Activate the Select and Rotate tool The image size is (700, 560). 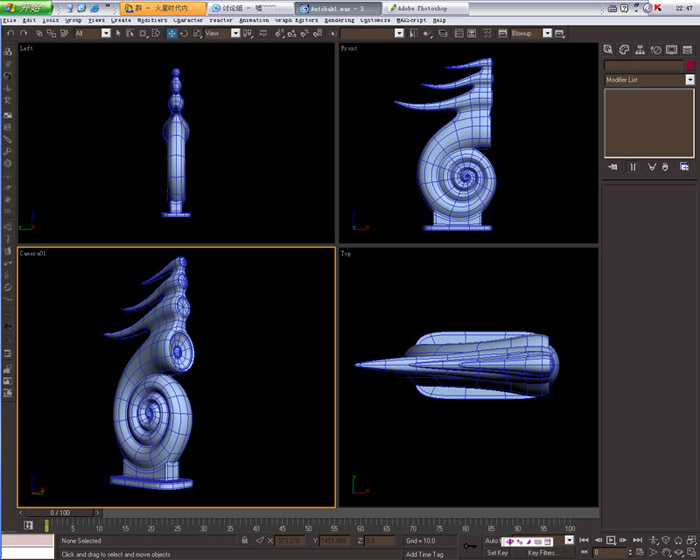[x=184, y=33]
